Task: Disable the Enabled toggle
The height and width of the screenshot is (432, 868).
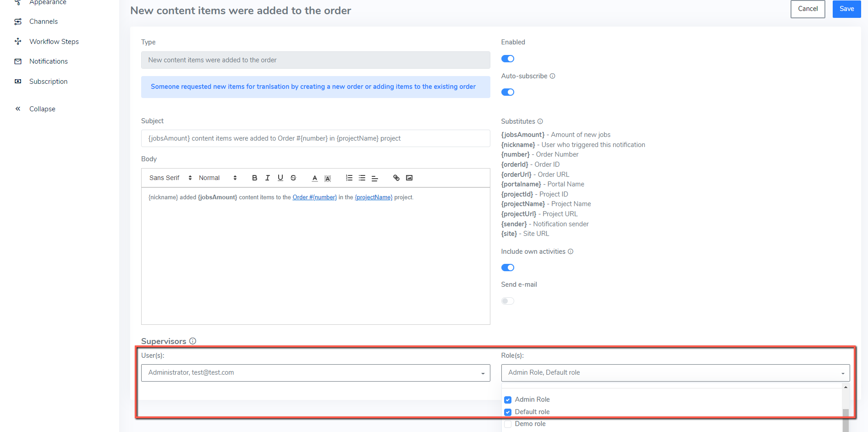Action: [x=508, y=59]
